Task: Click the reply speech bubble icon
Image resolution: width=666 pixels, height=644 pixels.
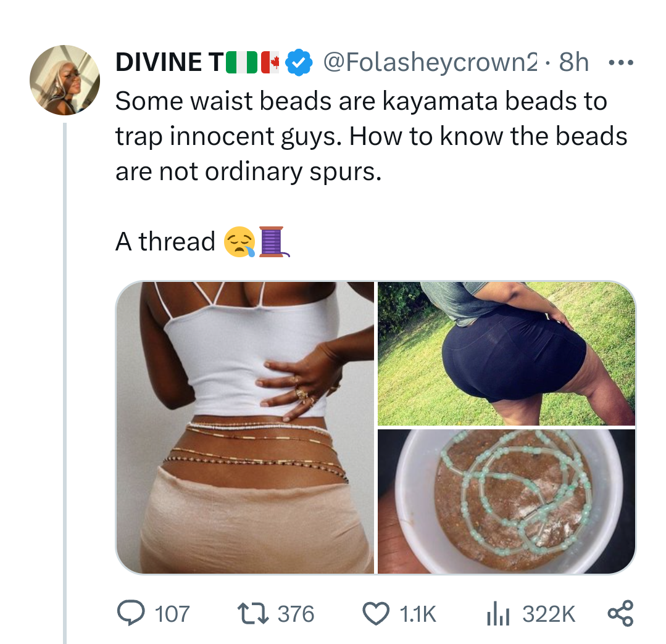Action: pos(128,614)
